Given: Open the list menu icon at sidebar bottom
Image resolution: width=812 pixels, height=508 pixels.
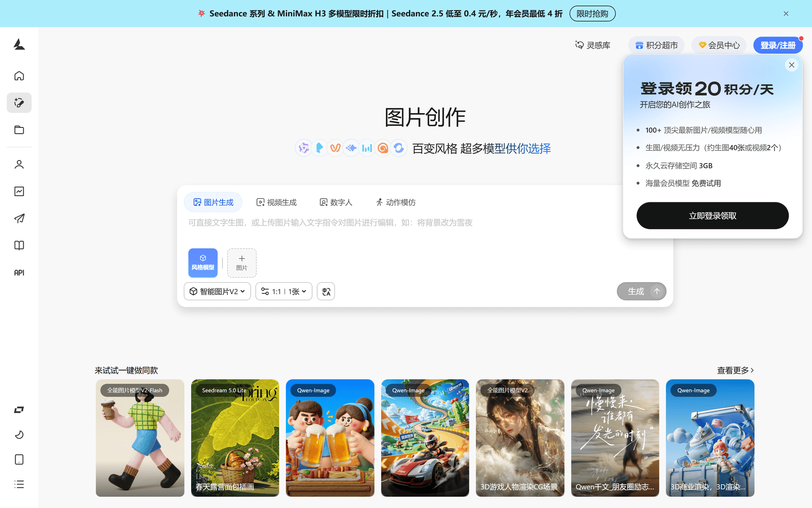Looking at the screenshot, I should 19,484.
